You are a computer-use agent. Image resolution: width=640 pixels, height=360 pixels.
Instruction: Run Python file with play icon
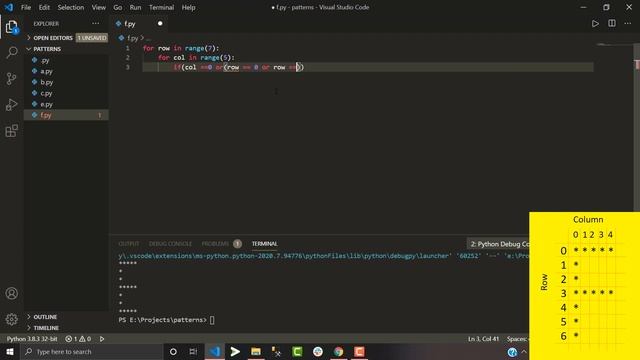click(595, 24)
